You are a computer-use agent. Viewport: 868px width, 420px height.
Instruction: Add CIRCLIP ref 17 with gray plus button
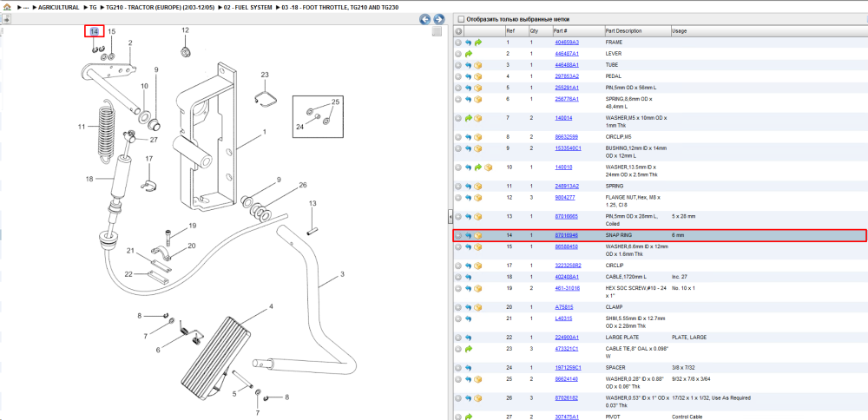pos(458,266)
